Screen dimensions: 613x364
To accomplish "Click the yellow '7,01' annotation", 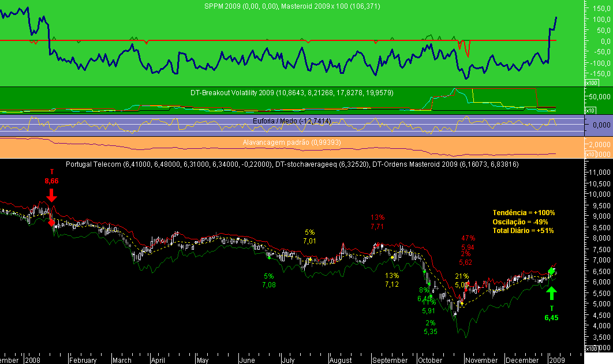I will pos(309,241).
